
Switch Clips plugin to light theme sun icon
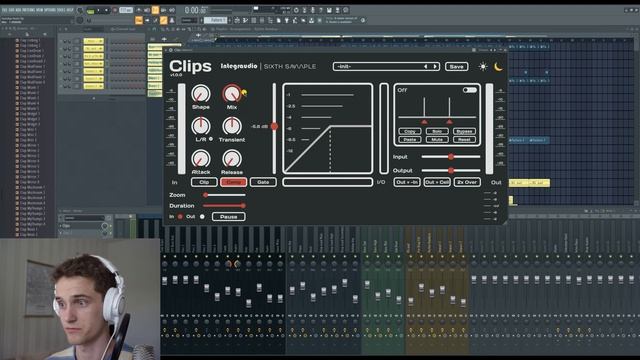(x=483, y=67)
